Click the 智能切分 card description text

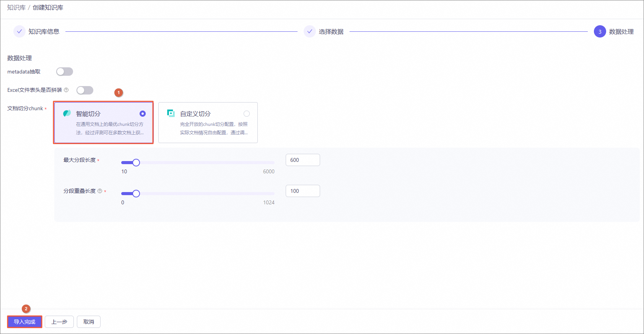[x=110, y=129]
